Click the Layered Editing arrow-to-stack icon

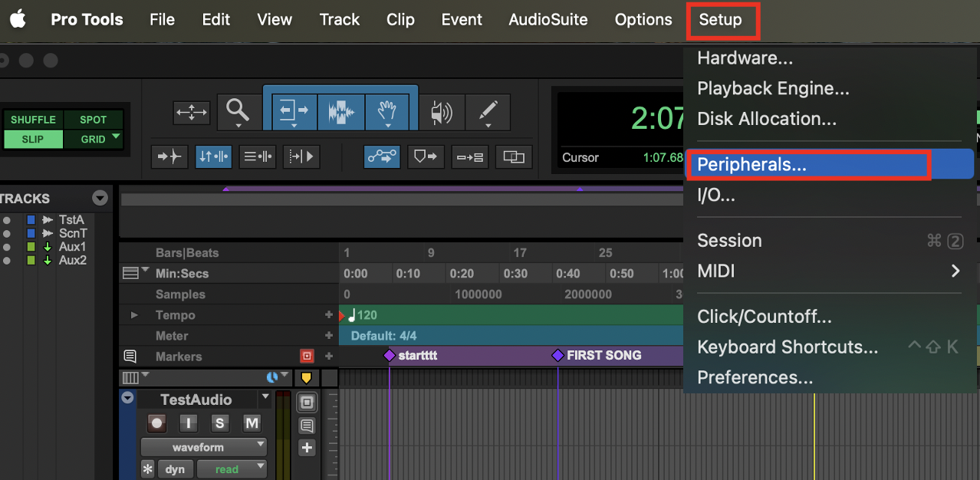click(469, 156)
